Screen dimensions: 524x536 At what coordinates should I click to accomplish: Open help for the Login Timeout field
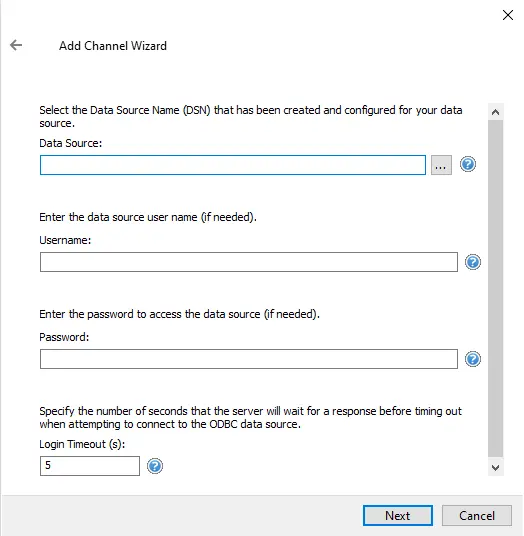155,466
